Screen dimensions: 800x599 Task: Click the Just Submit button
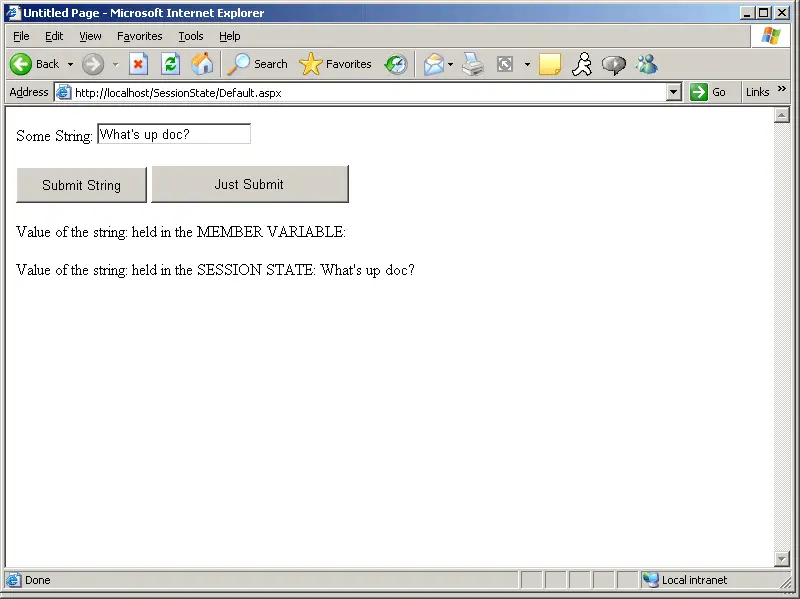tap(250, 184)
